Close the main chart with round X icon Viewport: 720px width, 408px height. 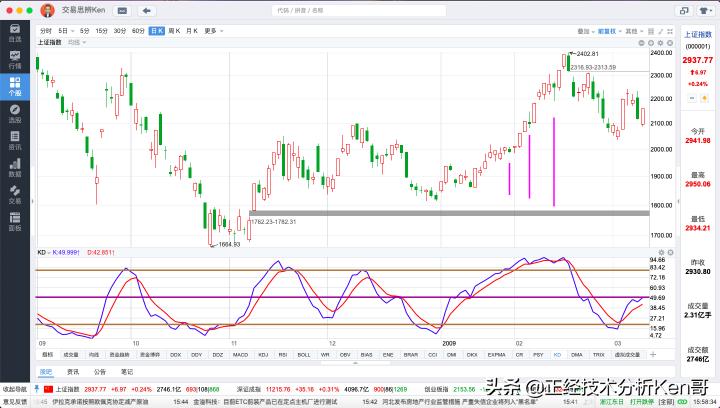coord(670,43)
